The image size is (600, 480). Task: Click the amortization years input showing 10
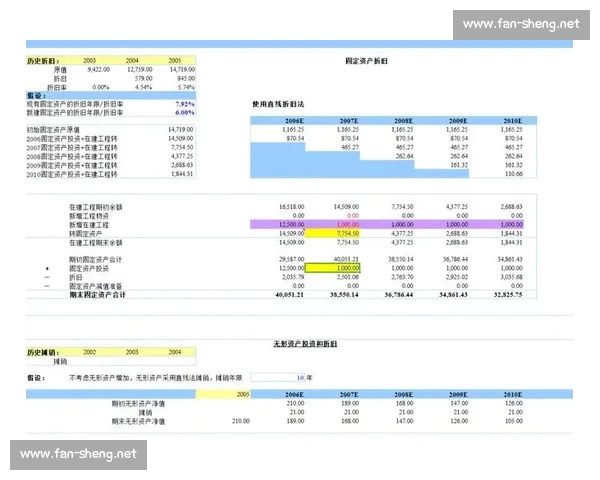pyautogui.click(x=277, y=378)
